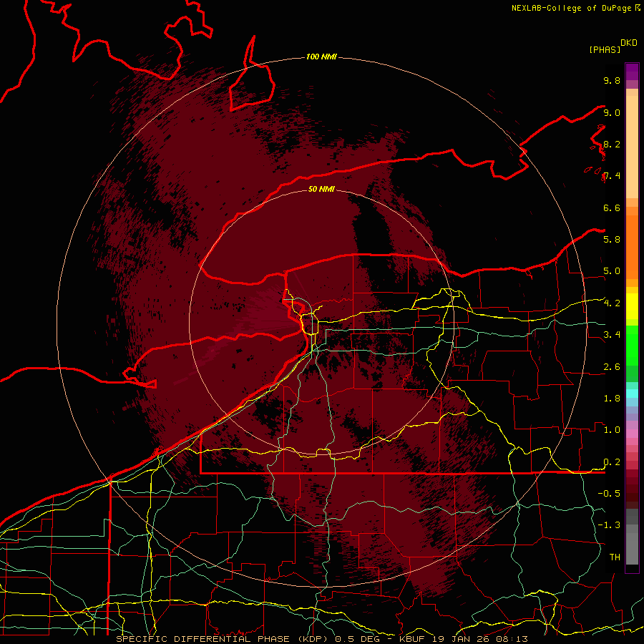Click the 08:13 timestamp in the caption
Viewport: 644px width, 644px height.
(x=511, y=639)
